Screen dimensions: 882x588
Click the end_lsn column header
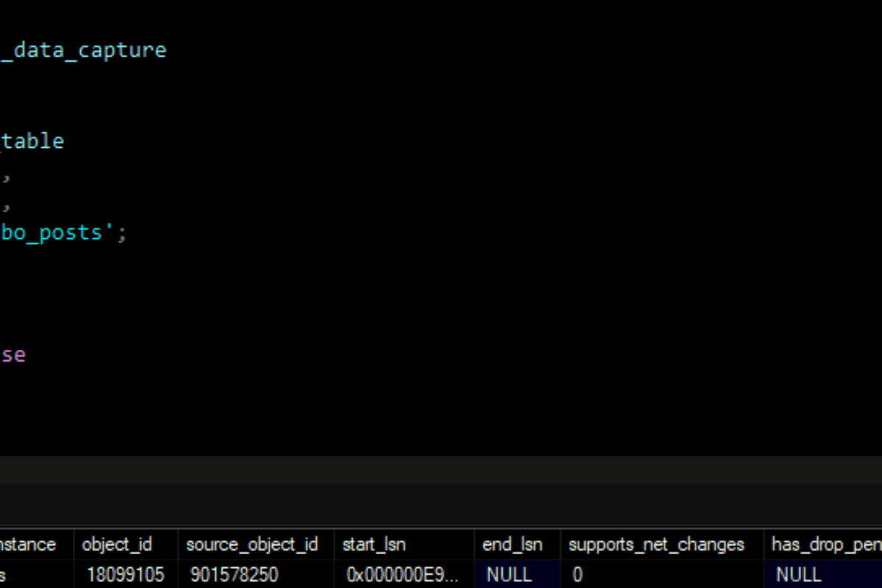(x=512, y=545)
